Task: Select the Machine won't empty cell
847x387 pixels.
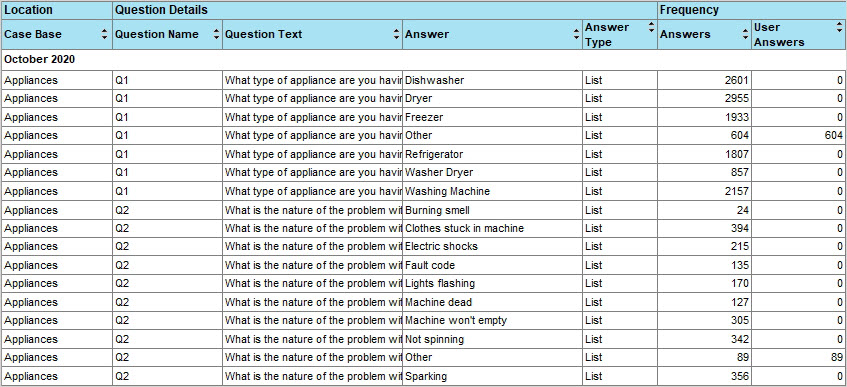Action: click(x=492, y=321)
